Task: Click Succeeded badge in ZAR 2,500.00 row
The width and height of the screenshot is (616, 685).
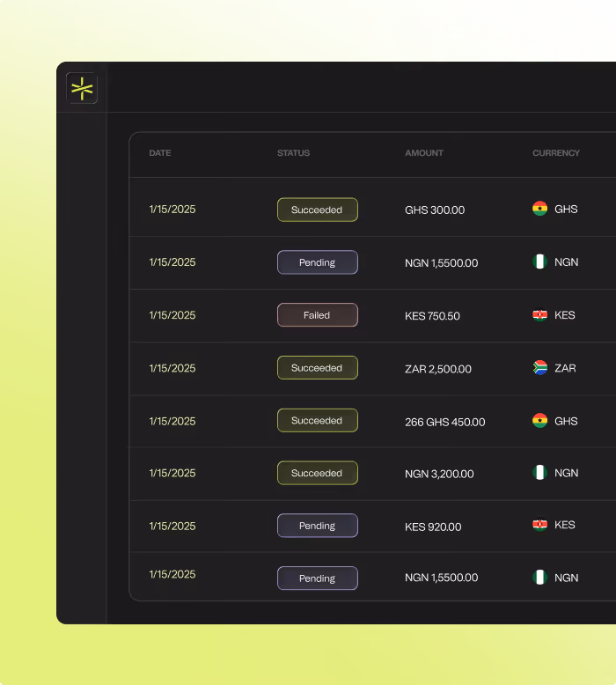Action: pyautogui.click(x=318, y=368)
